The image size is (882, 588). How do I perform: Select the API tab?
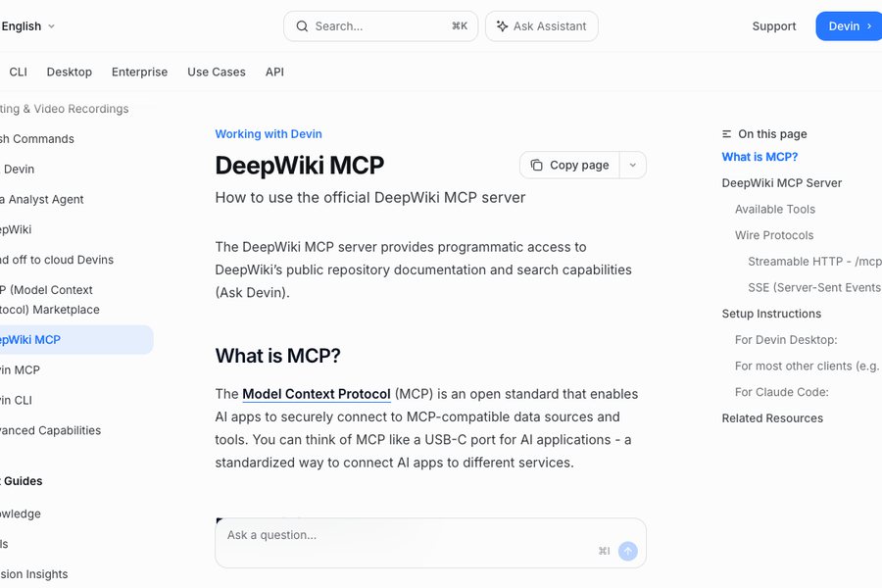[x=274, y=72]
